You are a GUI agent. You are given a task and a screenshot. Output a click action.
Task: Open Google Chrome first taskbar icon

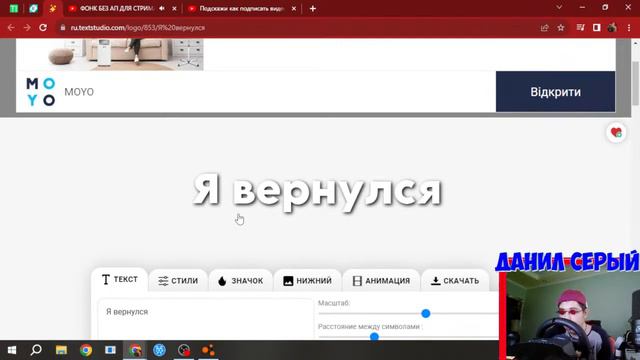click(86, 350)
